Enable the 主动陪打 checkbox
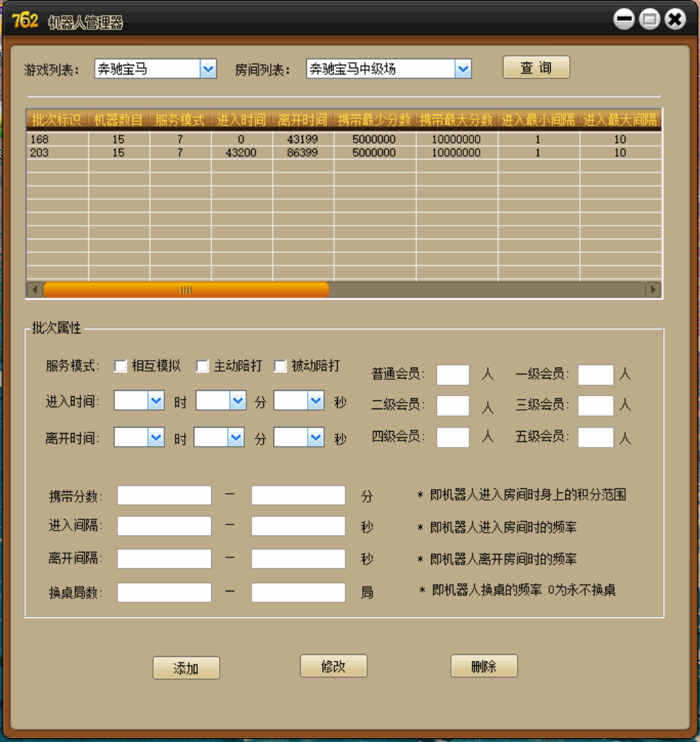Viewport: 700px width, 742px height. click(201, 366)
